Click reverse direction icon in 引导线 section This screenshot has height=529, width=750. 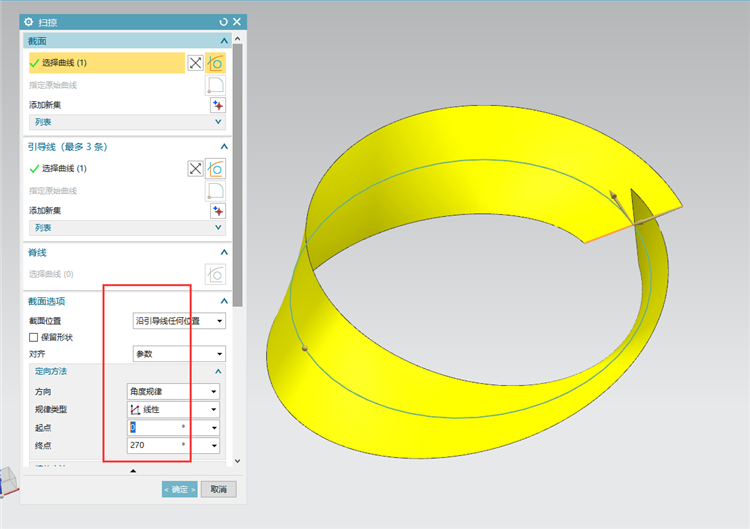point(195,168)
